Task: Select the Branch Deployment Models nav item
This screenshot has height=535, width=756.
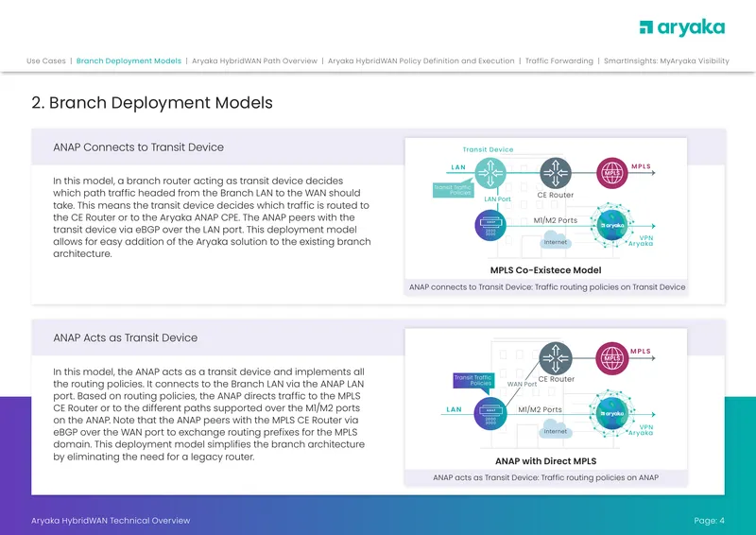Action: click(129, 60)
